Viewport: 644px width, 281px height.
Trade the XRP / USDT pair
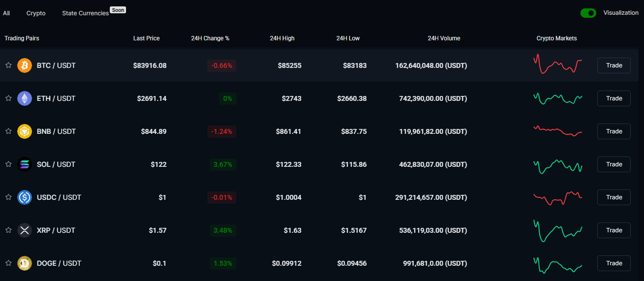click(614, 230)
